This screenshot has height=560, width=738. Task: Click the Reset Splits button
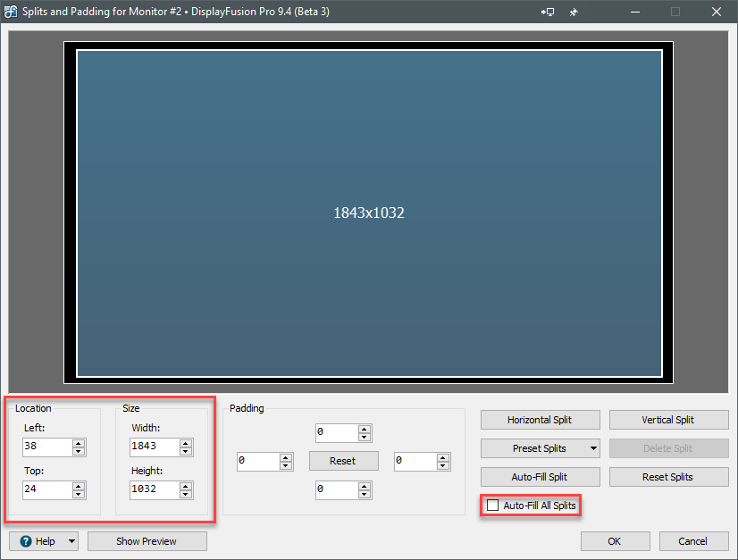click(x=667, y=477)
